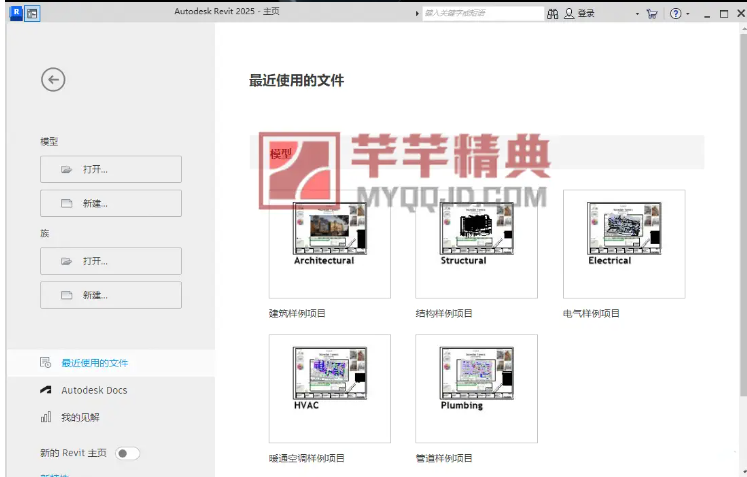Image resolution: width=747 pixels, height=477 pixels.
Task: Click the Revit R application icon
Action: pyautogui.click(x=16, y=13)
